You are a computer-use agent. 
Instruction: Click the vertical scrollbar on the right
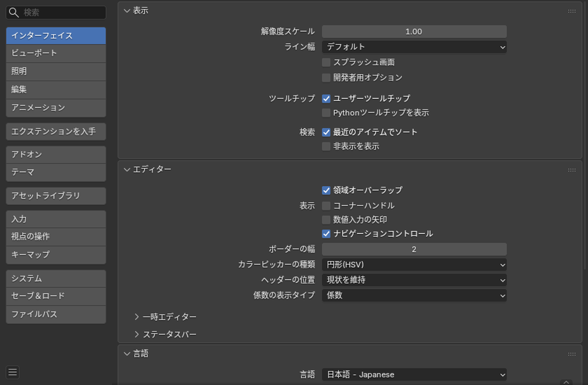click(x=585, y=135)
